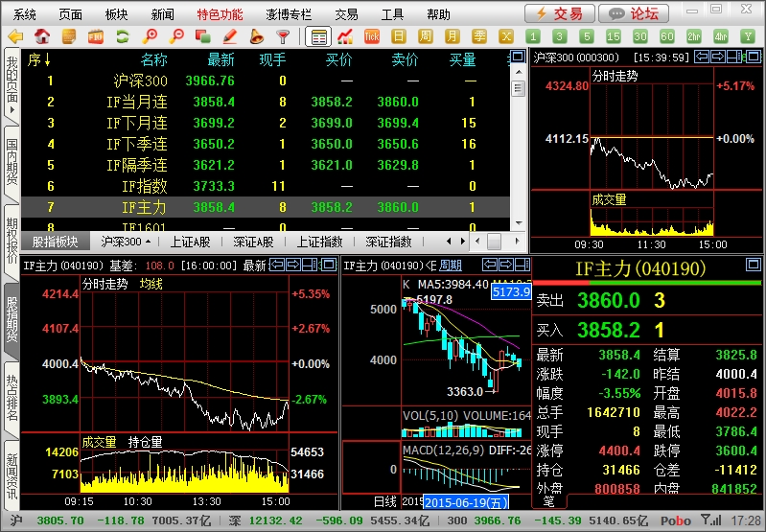This screenshot has width=766, height=532.
Task: Select the 15-minute period button
Action: 614,36
